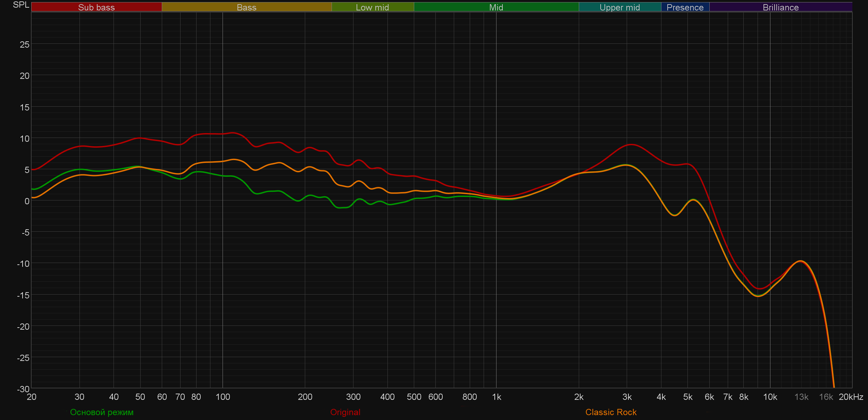Select the Bass band label
The width and height of the screenshot is (868, 420).
(x=247, y=7)
